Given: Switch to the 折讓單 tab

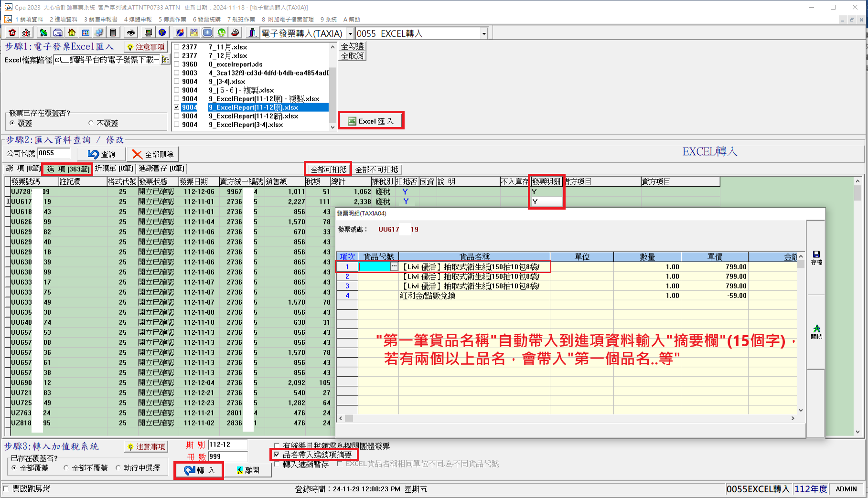Looking at the screenshot, I should pyautogui.click(x=114, y=169).
